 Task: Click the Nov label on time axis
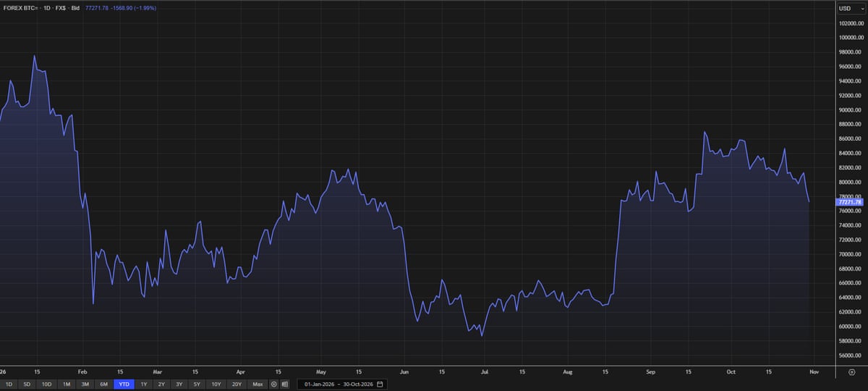point(814,371)
